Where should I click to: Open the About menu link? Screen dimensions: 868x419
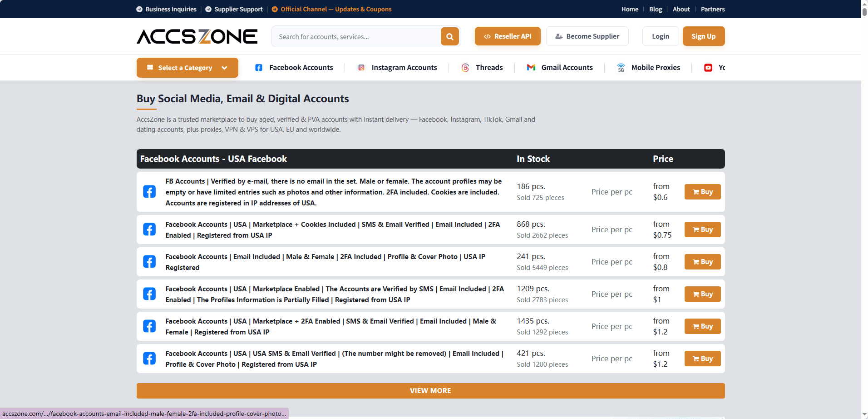point(681,9)
